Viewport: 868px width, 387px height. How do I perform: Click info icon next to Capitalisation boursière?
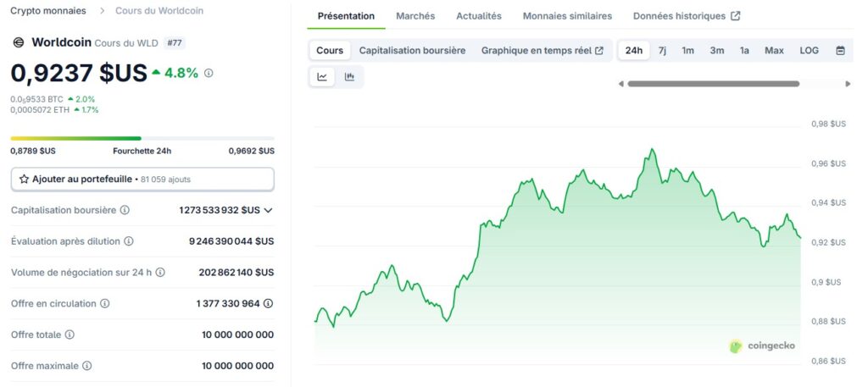(x=125, y=210)
